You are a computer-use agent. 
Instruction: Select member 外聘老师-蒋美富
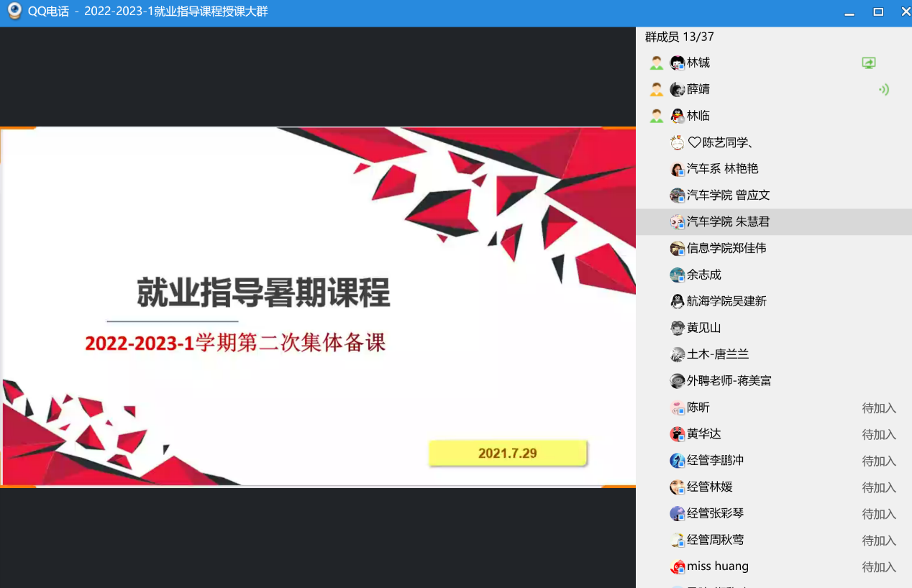729,381
